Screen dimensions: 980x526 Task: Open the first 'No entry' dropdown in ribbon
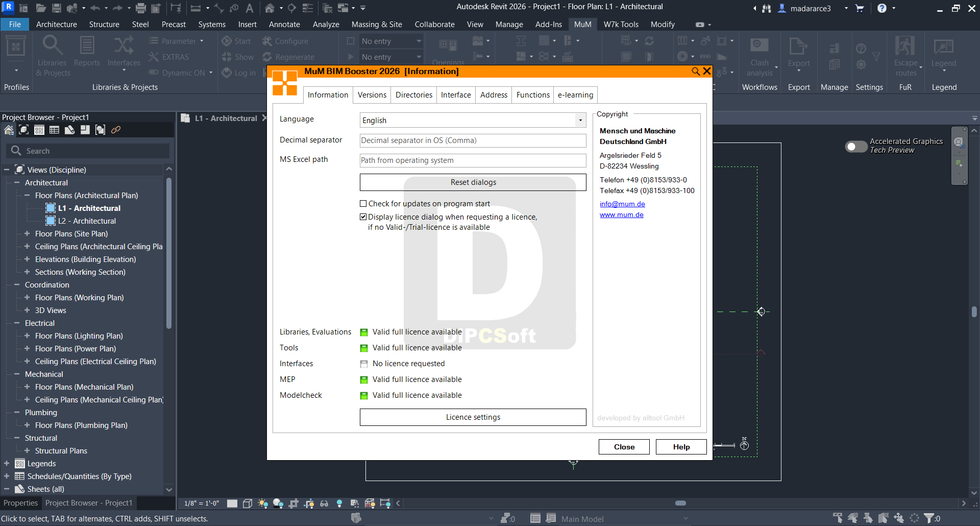[391, 41]
